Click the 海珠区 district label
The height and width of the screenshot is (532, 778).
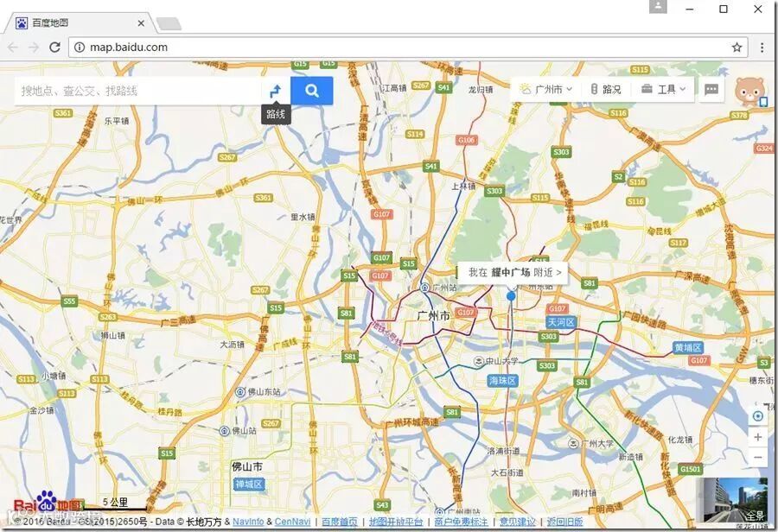click(x=503, y=380)
